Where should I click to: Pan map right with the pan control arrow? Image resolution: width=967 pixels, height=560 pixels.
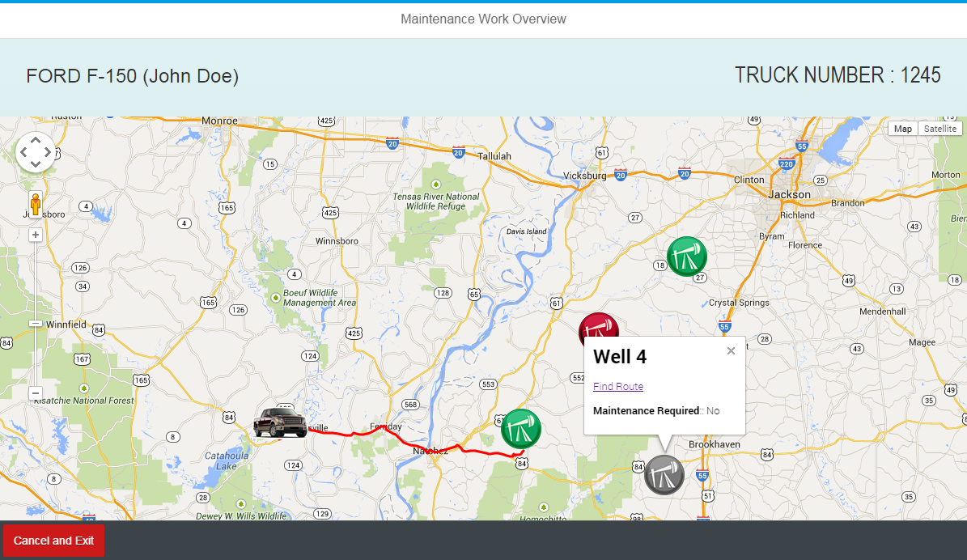[x=48, y=152]
